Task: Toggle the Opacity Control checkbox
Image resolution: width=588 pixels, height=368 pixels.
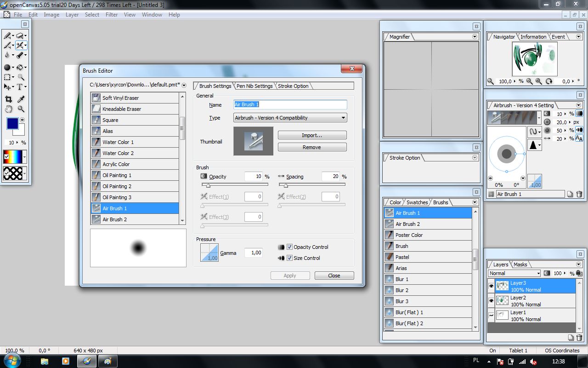Action: [x=289, y=247]
